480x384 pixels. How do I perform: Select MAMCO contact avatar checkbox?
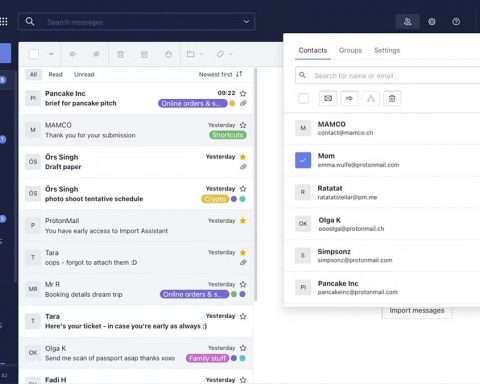[x=303, y=128]
